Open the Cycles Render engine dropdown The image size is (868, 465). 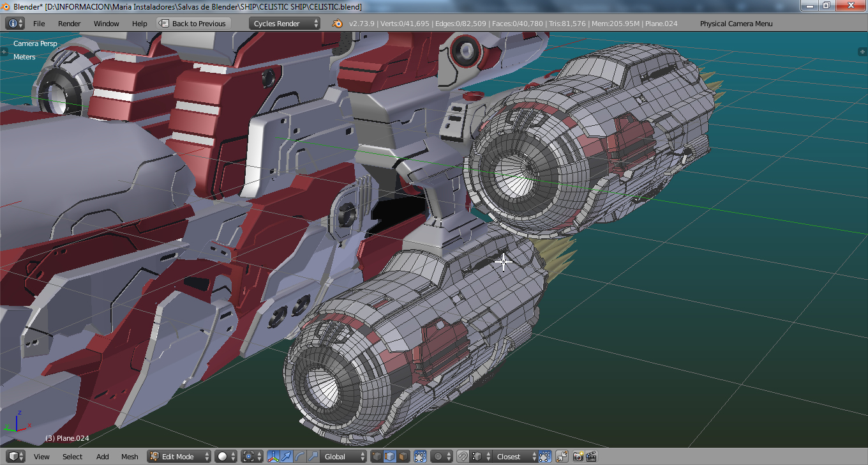pos(285,24)
